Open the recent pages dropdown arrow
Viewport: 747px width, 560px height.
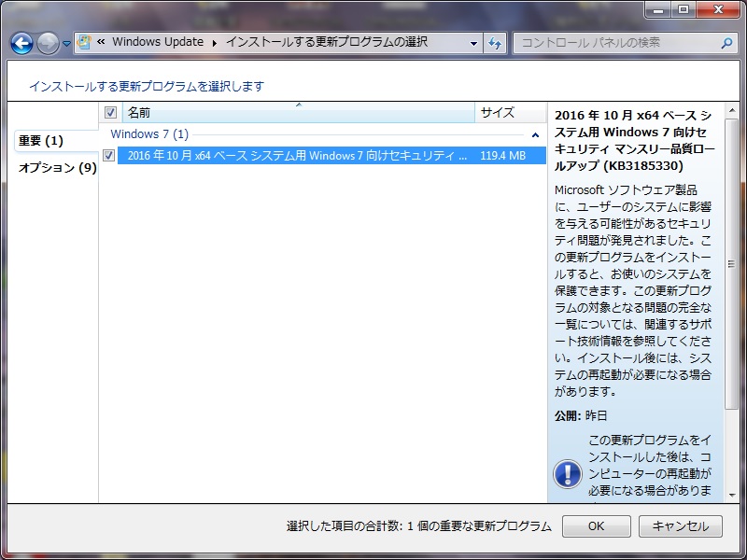pyautogui.click(x=66, y=44)
